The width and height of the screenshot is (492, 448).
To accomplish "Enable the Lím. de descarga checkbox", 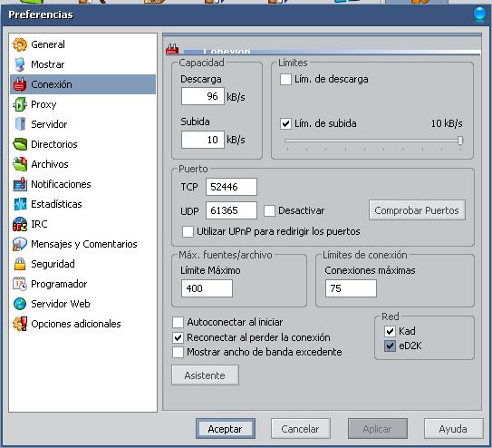I will tap(285, 79).
